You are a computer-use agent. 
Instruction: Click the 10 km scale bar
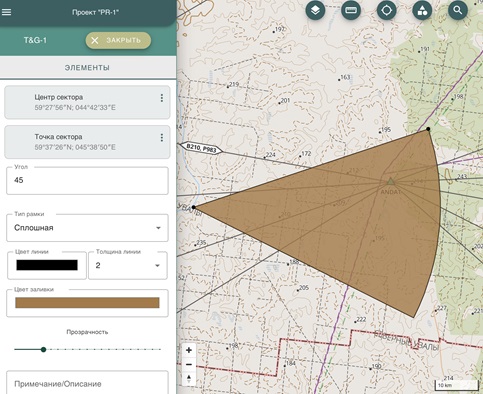click(x=457, y=385)
